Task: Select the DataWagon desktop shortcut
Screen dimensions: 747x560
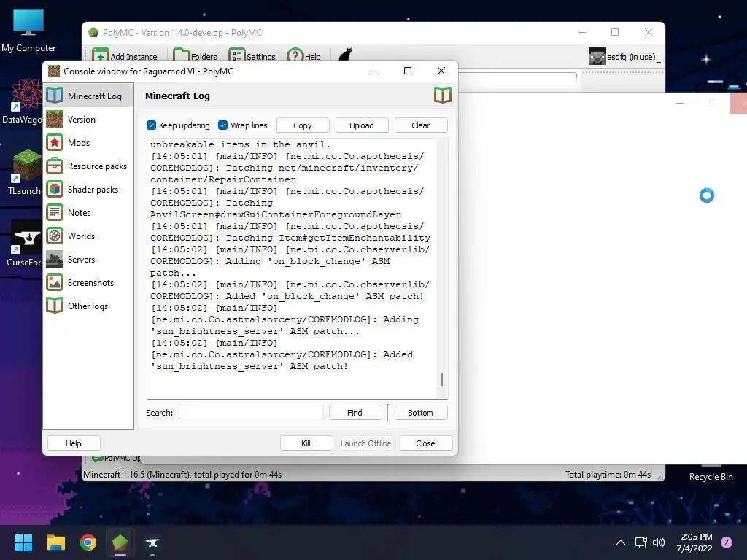Action: click(22, 101)
